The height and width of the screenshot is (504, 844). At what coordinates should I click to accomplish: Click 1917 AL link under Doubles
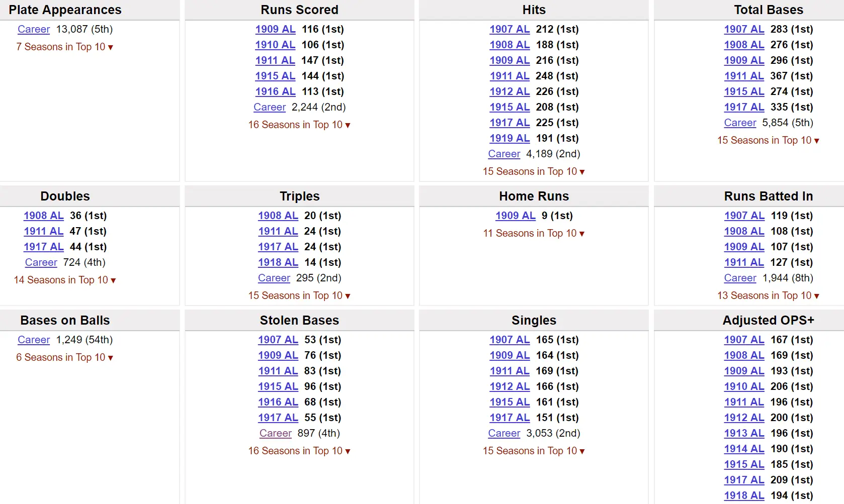43,247
